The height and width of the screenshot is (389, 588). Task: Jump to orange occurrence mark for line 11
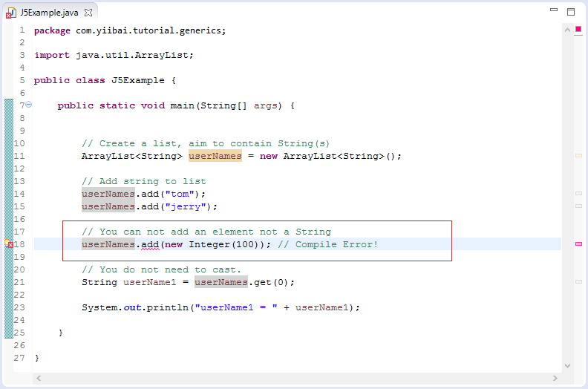pyautogui.click(x=578, y=155)
